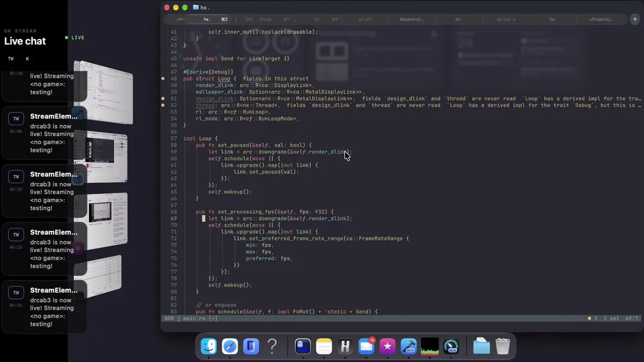Click 'Live chat' heading
The image size is (644, 362).
point(25,41)
